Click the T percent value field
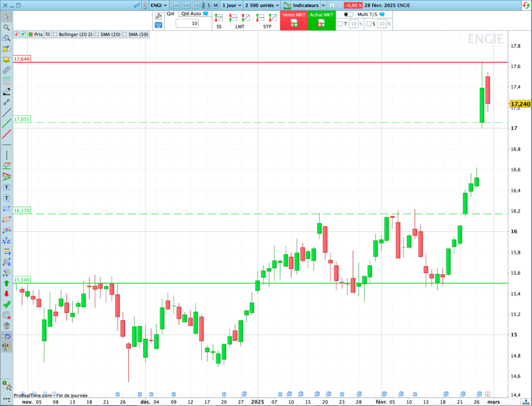 pos(353,24)
